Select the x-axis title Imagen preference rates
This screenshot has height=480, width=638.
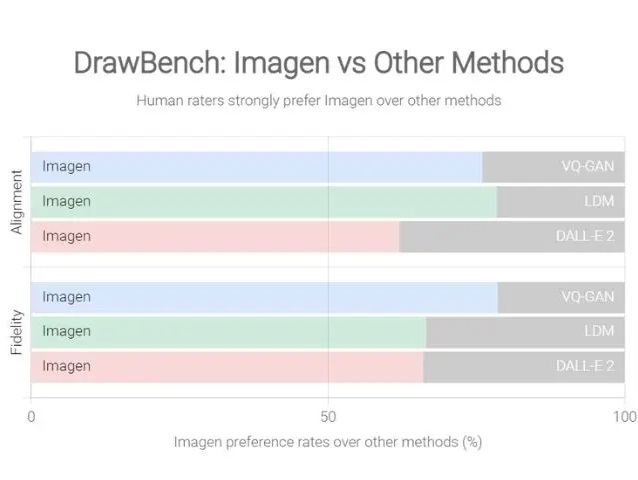click(x=328, y=441)
